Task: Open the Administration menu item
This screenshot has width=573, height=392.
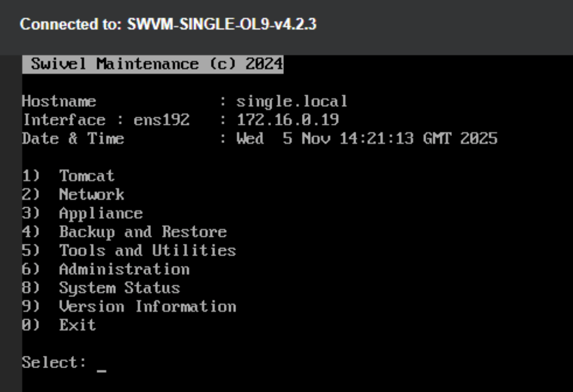Action: (x=124, y=269)
